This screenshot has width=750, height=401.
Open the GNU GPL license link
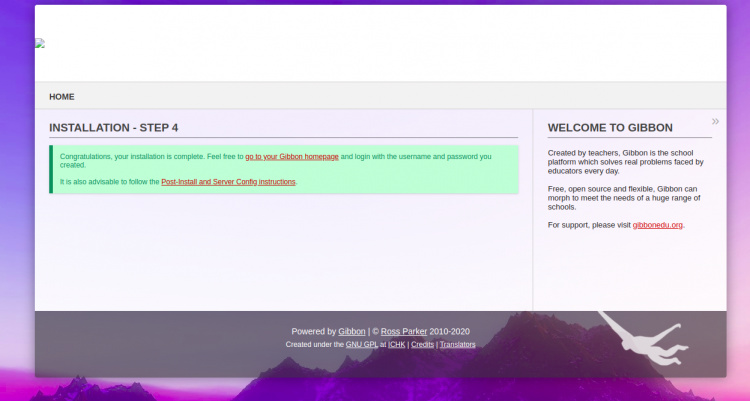[360, 344]
